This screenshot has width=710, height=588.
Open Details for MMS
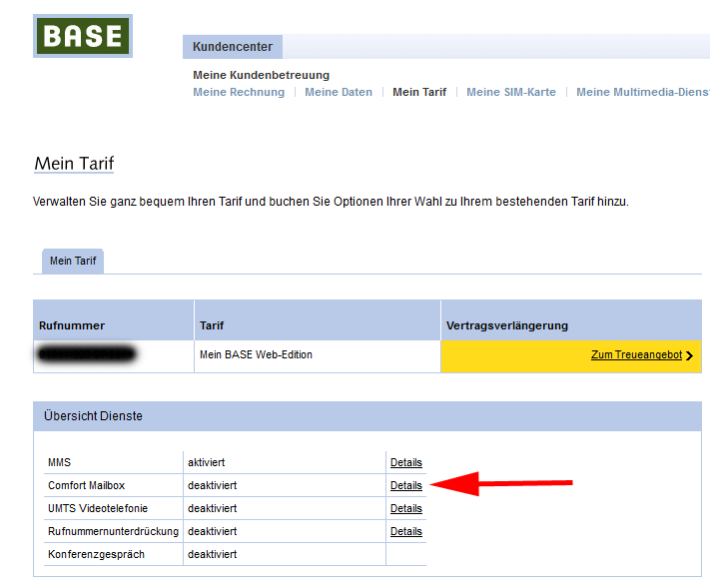point(406,462)
